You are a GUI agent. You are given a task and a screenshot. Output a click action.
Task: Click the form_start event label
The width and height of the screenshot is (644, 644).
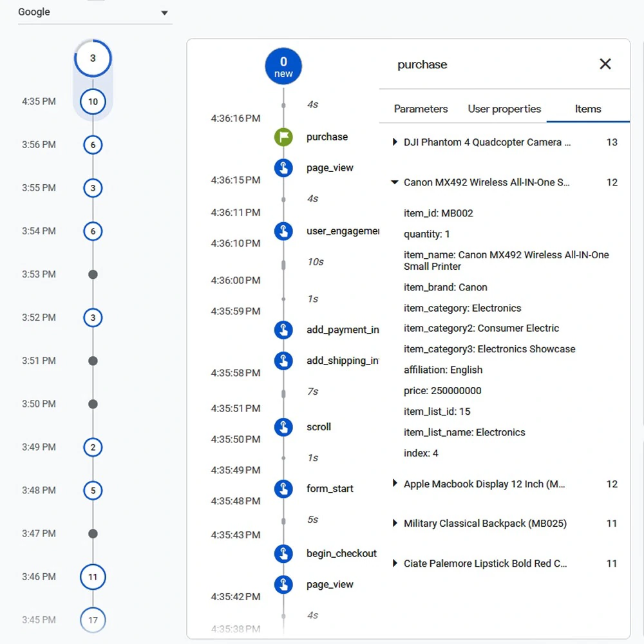point(330,489)
